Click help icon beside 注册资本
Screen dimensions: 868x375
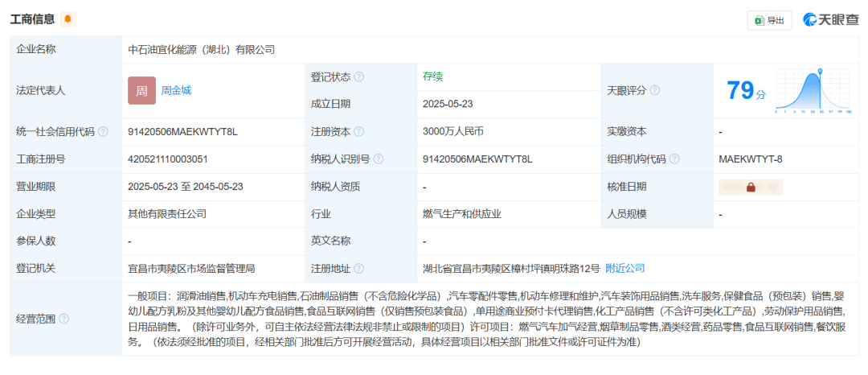coord(358,132)
